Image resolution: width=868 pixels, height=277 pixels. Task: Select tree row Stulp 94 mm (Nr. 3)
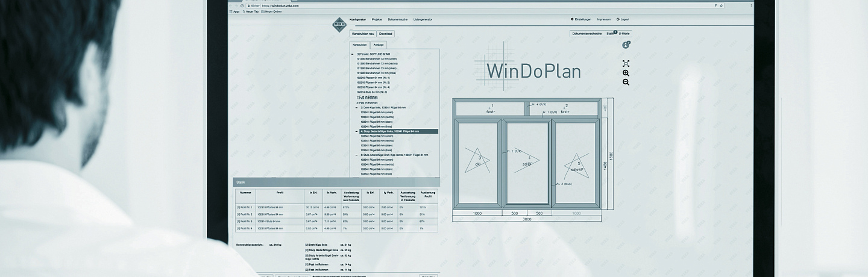pyautogui.click(x=371, y=92)
